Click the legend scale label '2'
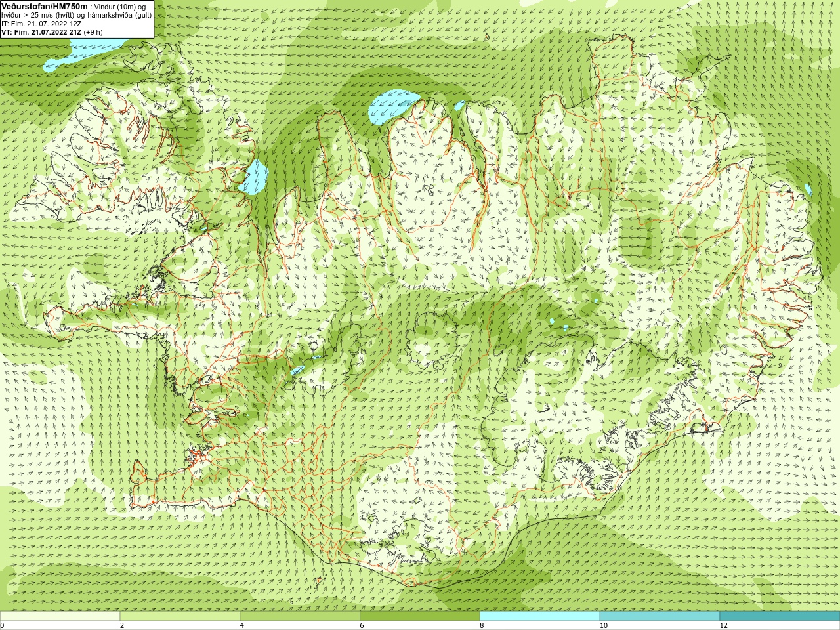Image resolution: width=840 pixels, height=630 pixels. (122, 625)
